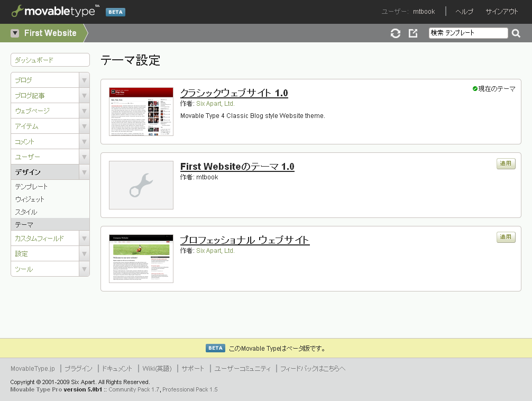
Task: Open the テーマ submenu item
Action: click(x=50, y=224)
